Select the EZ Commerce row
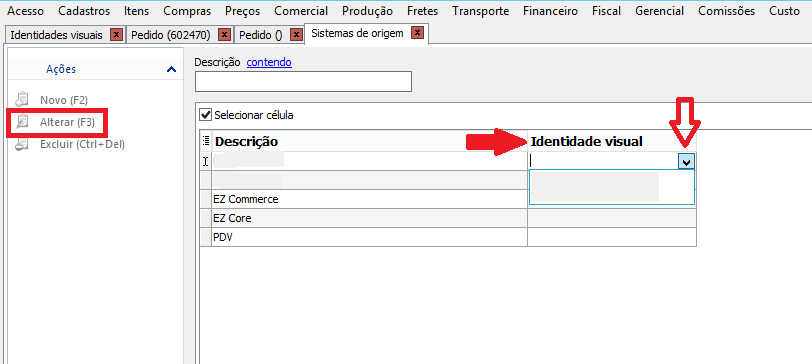The image size is (812, 364). click(x=369, y=199)
